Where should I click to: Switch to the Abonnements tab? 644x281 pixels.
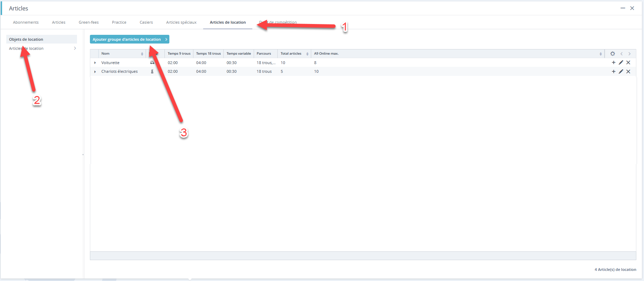point(26,22)
